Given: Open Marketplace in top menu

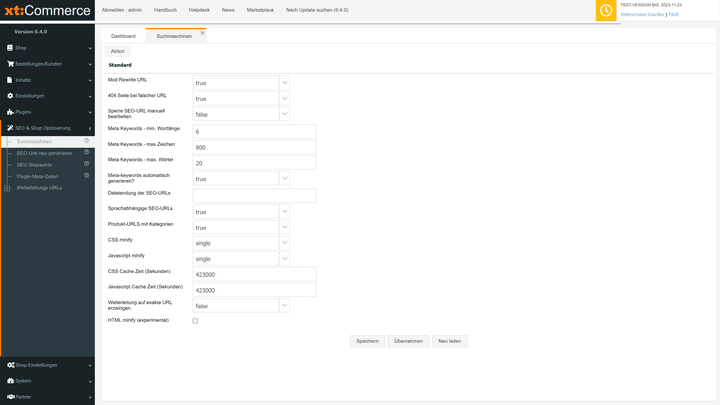Looking at the screenshot, I should click(x=260, y=10).
